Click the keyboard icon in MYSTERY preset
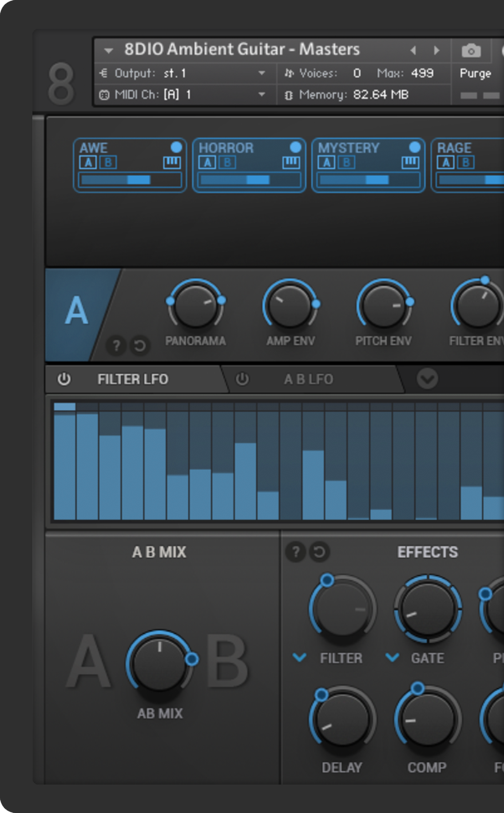 (410, 163)
